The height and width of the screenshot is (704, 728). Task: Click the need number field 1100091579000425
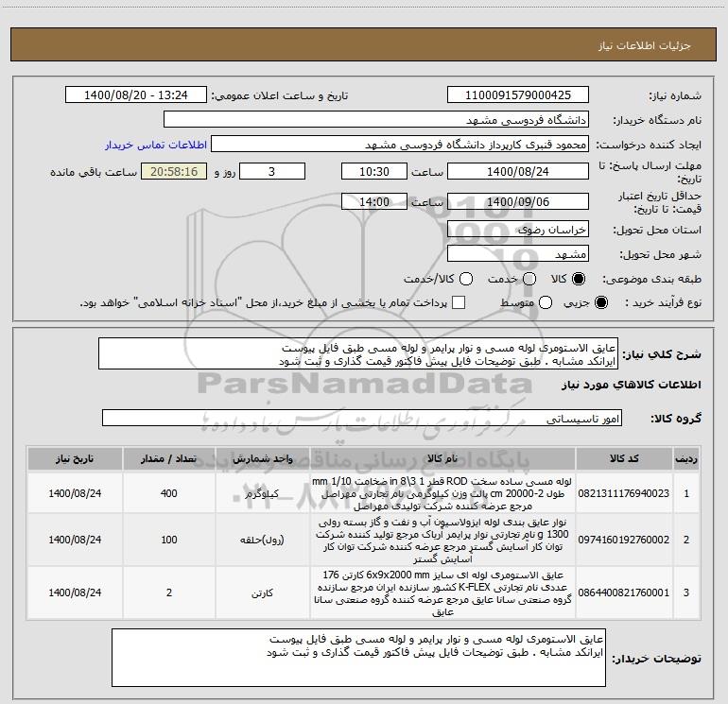point(518,95)
